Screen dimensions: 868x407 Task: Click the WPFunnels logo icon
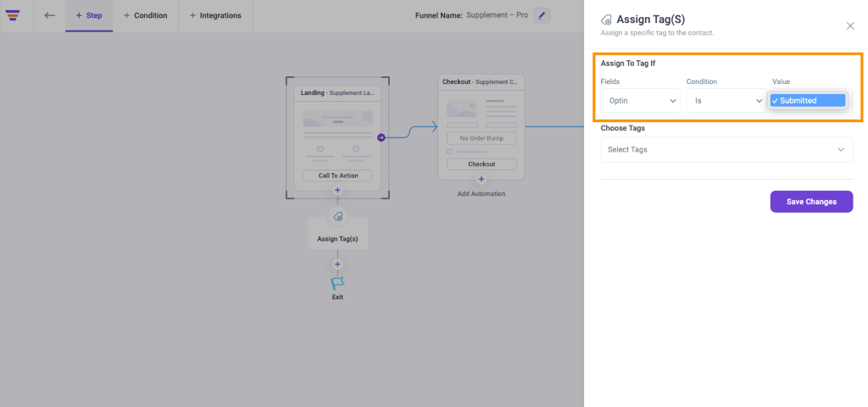pos(13,15)
